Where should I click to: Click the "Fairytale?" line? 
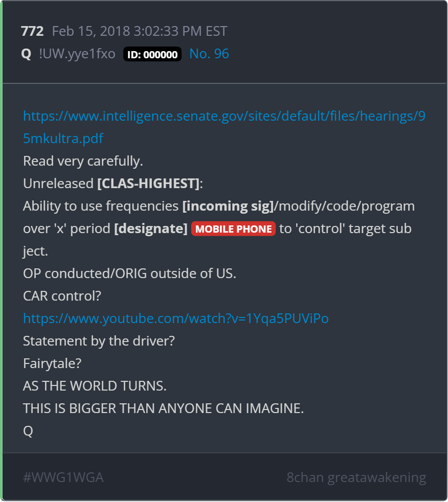pyautogui.click(x=52, y=363)
